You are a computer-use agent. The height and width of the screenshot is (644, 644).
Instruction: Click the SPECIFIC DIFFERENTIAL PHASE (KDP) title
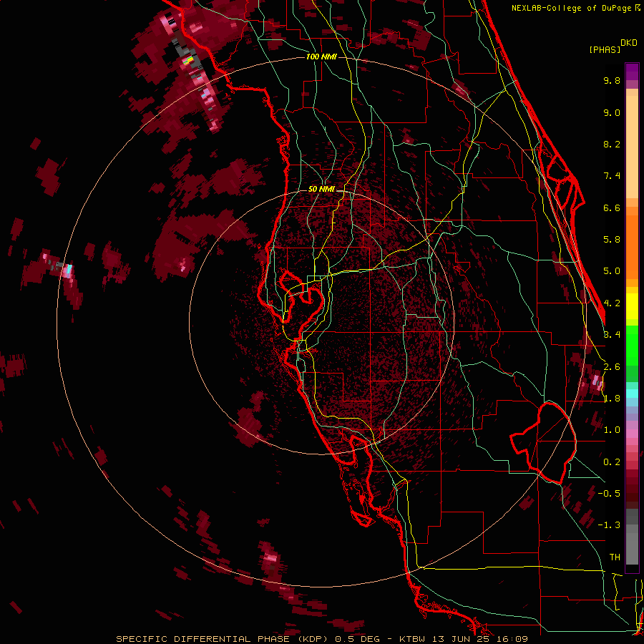point(223,639)
